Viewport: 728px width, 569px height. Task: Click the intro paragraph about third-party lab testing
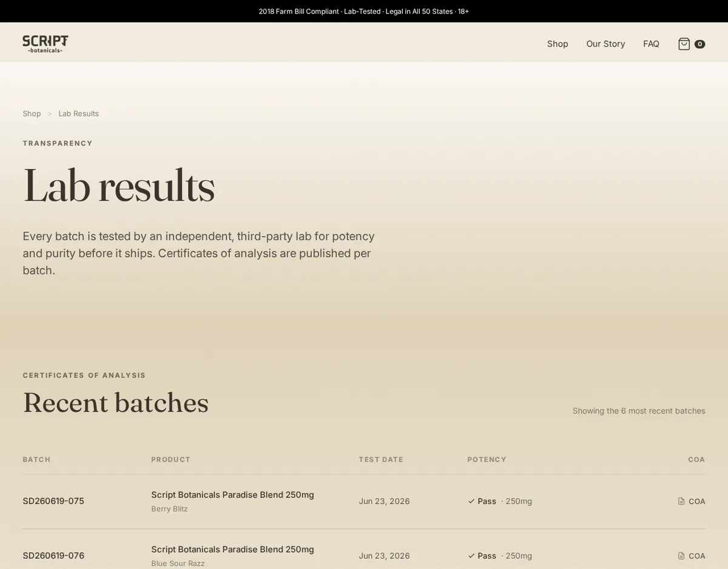coord(199,253)
